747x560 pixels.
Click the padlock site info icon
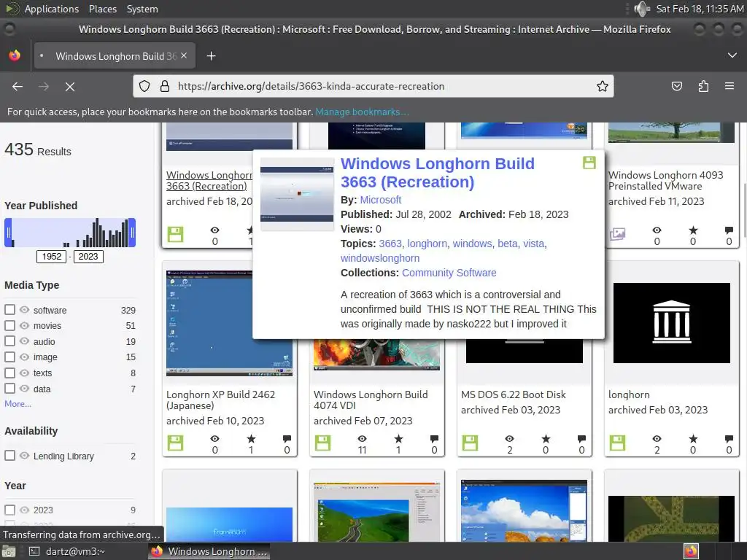(x=165, y=86)
